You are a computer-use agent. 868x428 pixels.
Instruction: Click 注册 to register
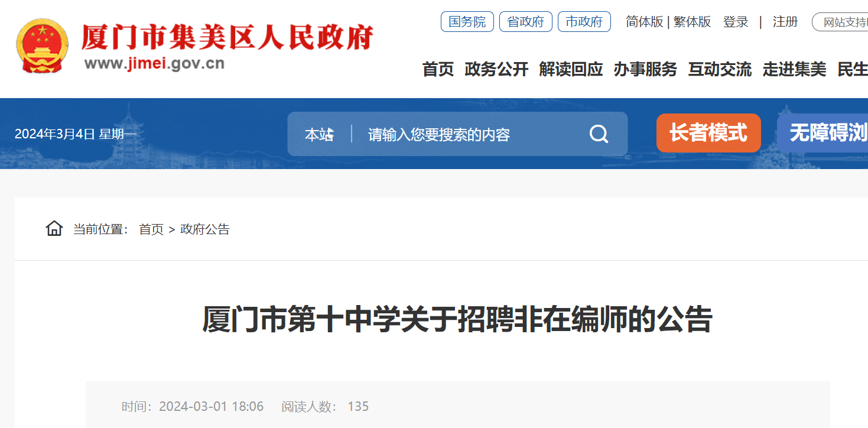(x=785, y=22)
